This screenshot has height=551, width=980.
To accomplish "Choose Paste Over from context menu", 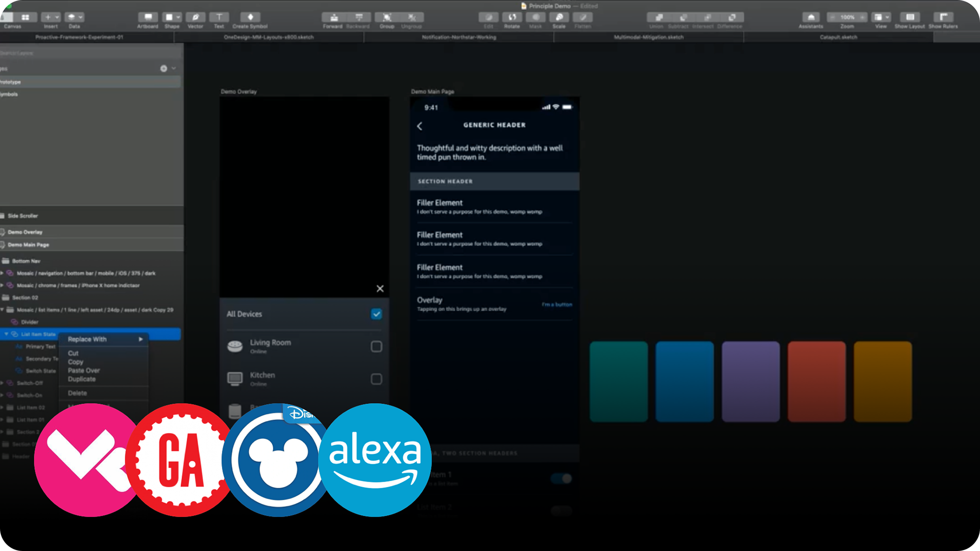I will click(x=104, y=370).
